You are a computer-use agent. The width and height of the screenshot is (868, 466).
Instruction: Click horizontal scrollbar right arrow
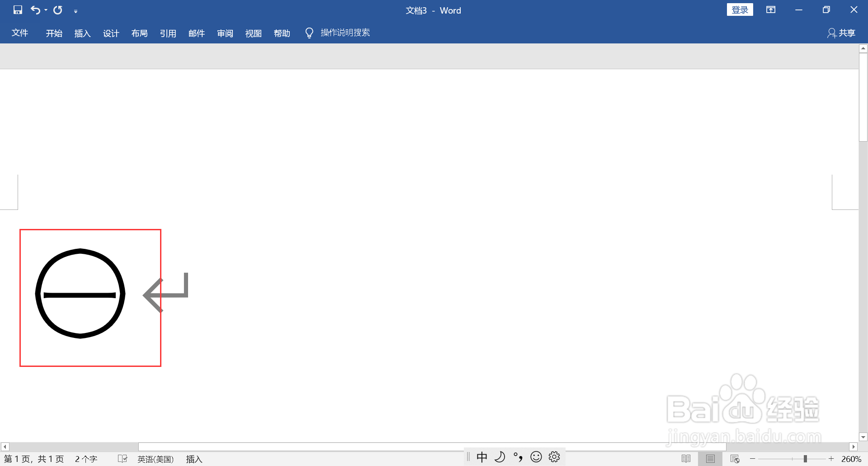coord(854,447)
